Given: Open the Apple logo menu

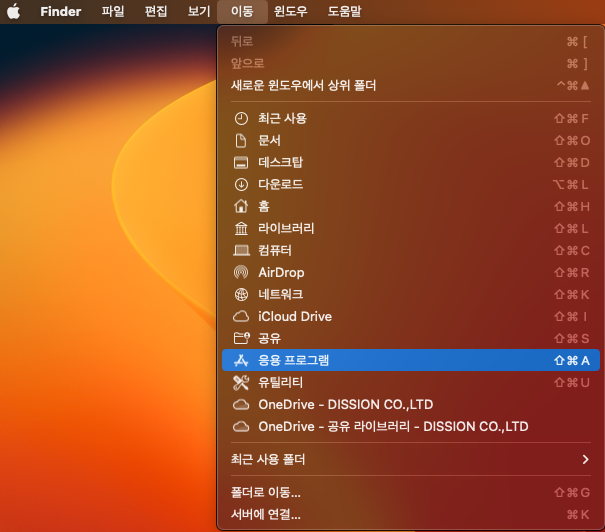Looking at the screenshot, I should (x=14, y=11).
